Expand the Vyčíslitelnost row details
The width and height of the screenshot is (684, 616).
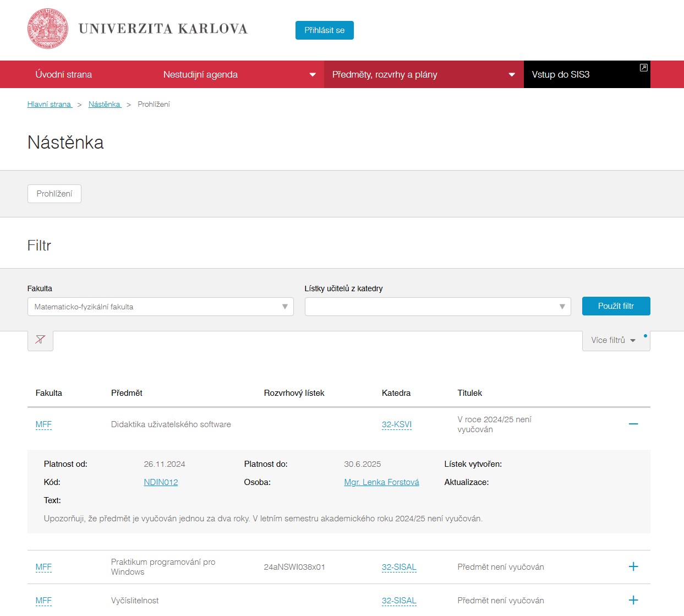(x=633, y=600)
